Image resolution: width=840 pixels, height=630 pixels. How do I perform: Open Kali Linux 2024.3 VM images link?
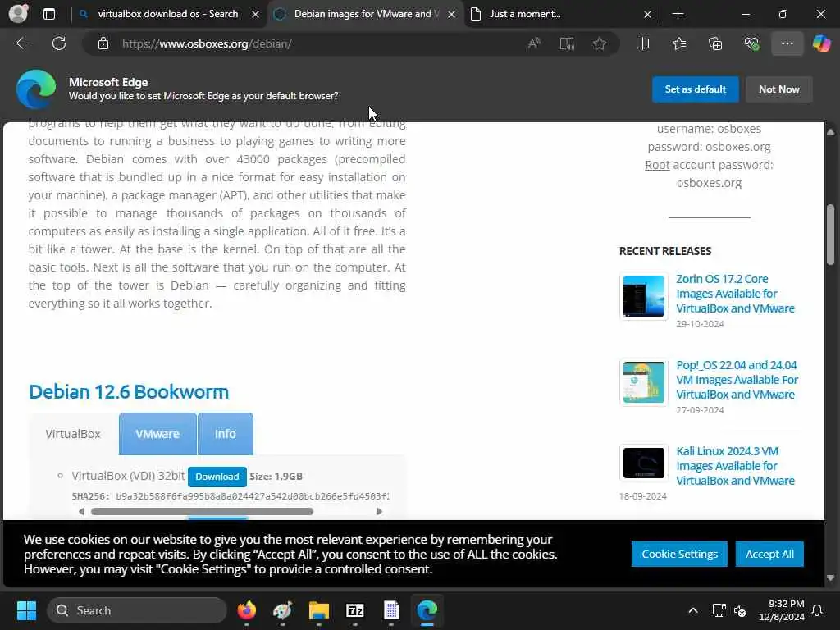pos(735,466)
